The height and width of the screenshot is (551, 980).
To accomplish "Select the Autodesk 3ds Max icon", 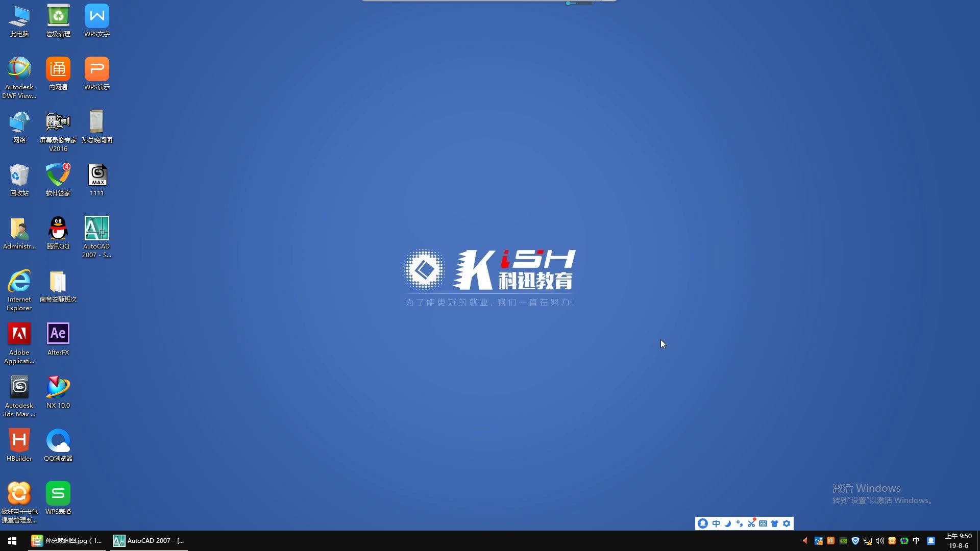I will click(19, 396).
